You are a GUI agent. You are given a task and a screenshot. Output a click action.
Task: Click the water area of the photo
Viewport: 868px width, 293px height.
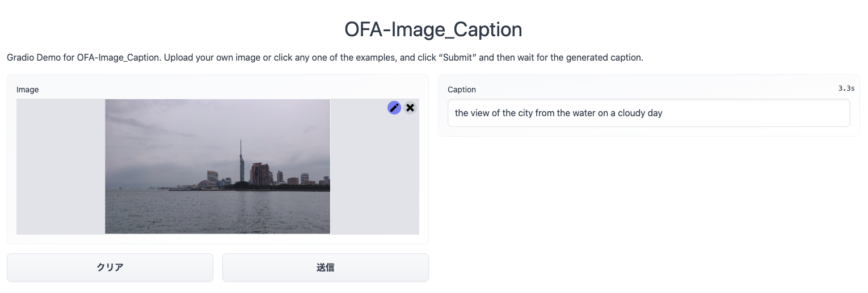(x=217, y=213)
